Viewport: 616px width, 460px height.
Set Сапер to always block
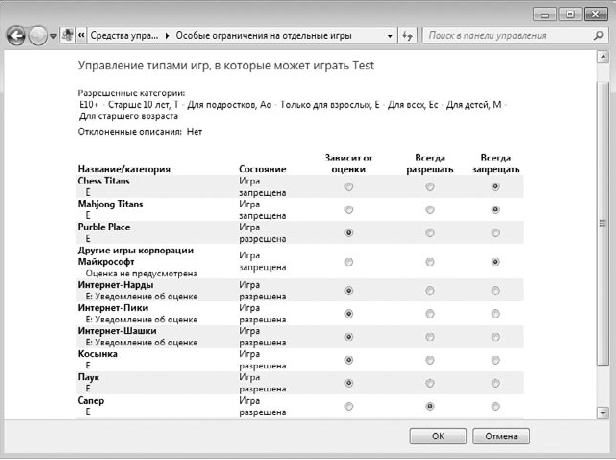tap(495, 407)
